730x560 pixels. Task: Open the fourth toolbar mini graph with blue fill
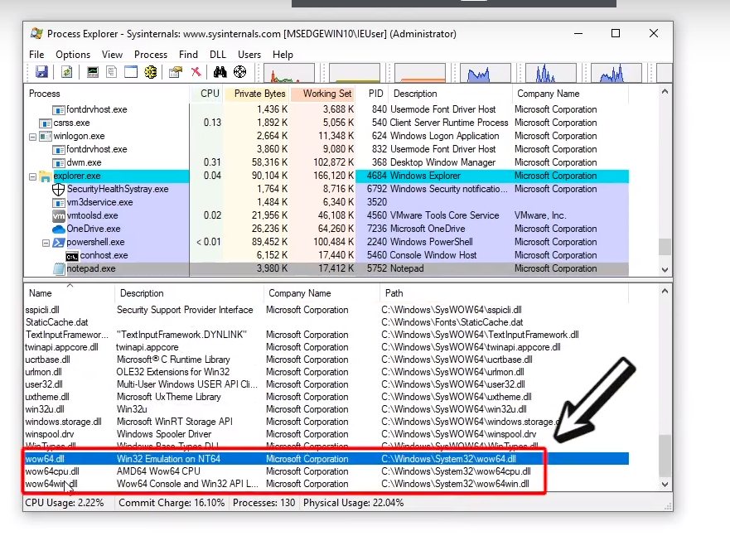486,73
